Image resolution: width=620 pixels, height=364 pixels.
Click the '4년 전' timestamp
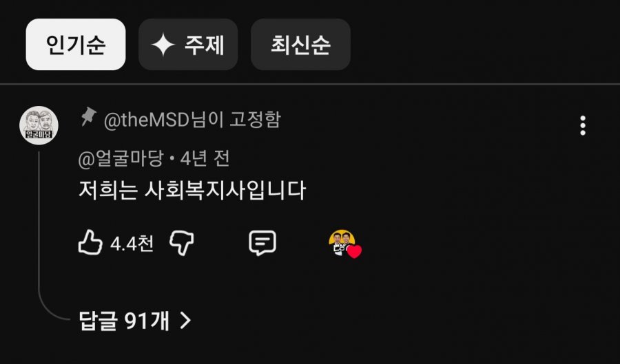point(205,159)
